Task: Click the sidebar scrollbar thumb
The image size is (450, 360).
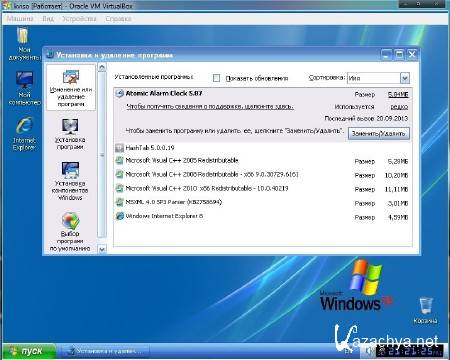Action: pyautogui.click(x=102, y=155)
